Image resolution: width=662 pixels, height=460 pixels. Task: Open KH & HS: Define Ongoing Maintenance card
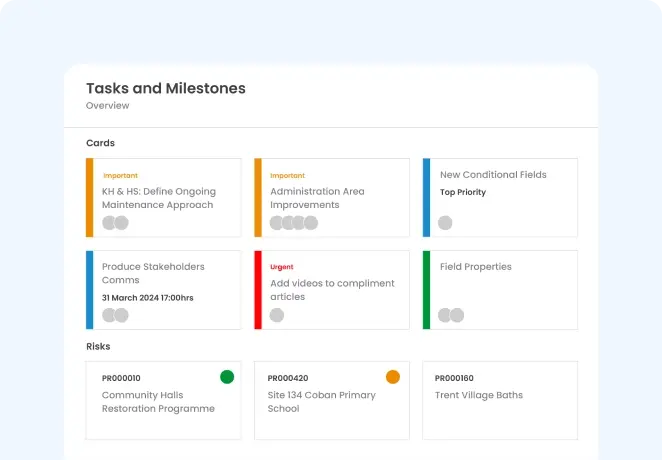(x=158, y=198)
